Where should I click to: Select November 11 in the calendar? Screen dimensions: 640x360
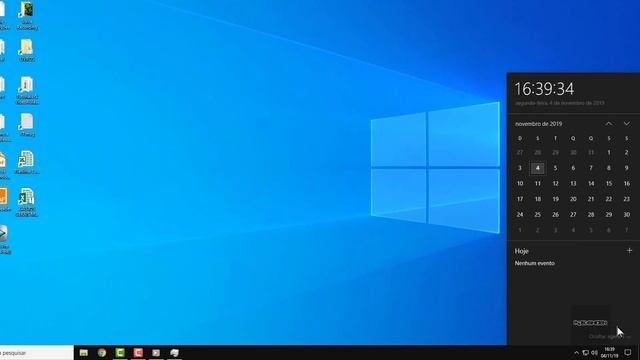pyautogui.click(x=538, y=184)
